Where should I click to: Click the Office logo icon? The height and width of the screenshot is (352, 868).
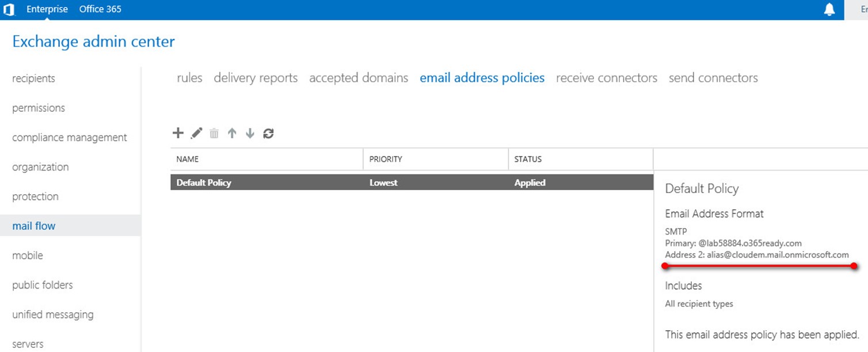tap(9, 10)
